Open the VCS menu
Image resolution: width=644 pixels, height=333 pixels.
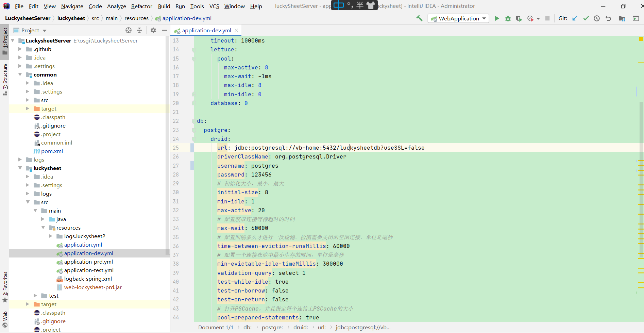tap(214, 6)
